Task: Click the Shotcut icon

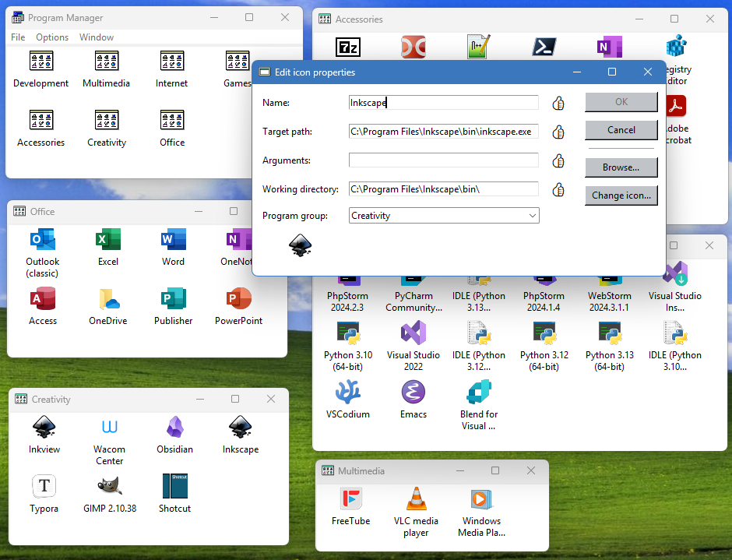Action: pyautogui.click(x=174, y=487)
